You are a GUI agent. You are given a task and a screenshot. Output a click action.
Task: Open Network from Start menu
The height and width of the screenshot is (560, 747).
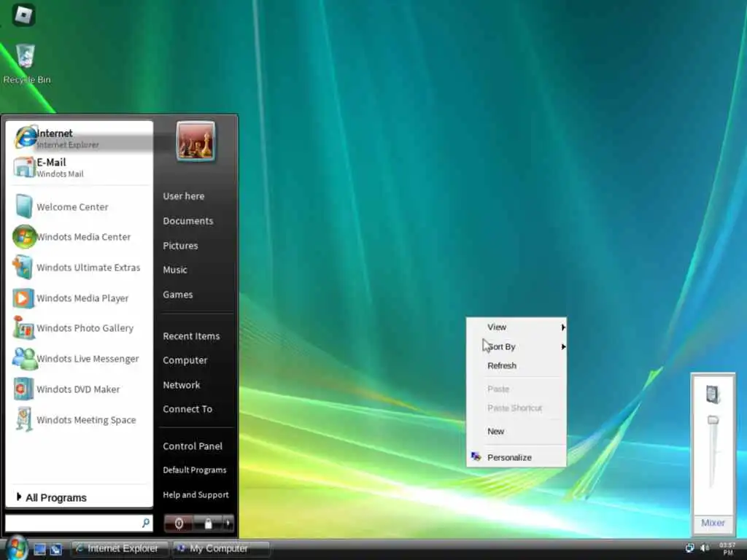click(x=182, y=385)
